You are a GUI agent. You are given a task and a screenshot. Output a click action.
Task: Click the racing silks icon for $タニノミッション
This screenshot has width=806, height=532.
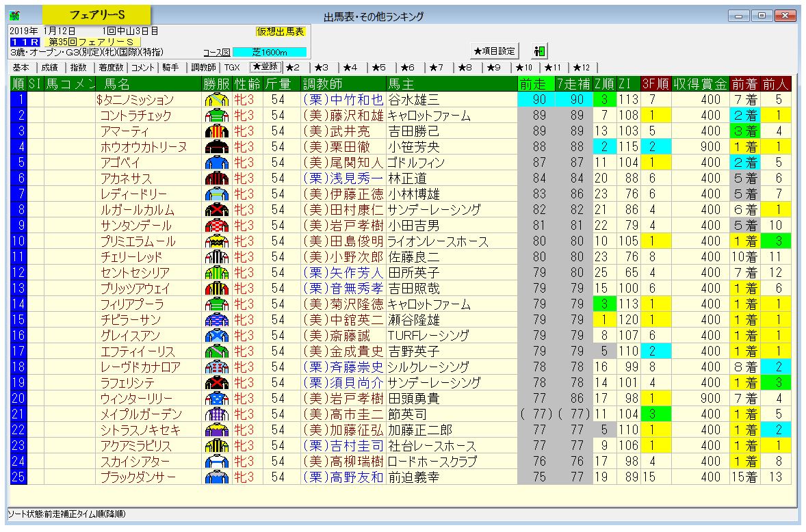click(x=216, y=100)
